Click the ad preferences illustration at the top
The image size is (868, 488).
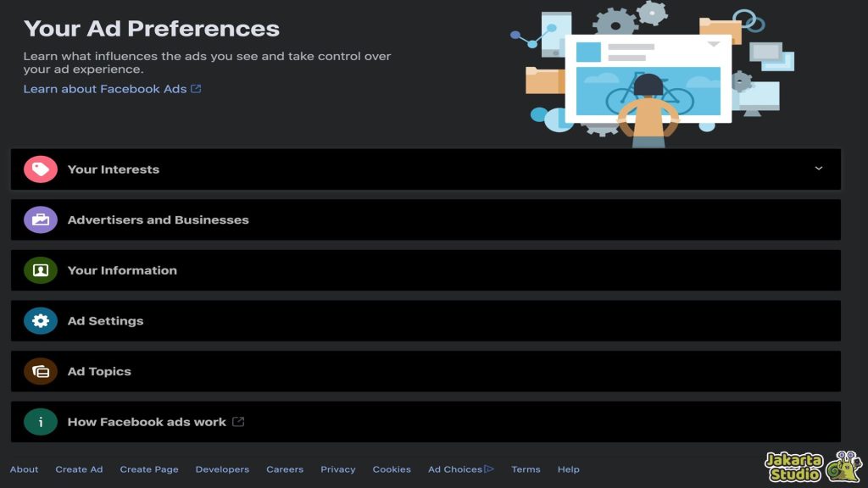[648, 76]
